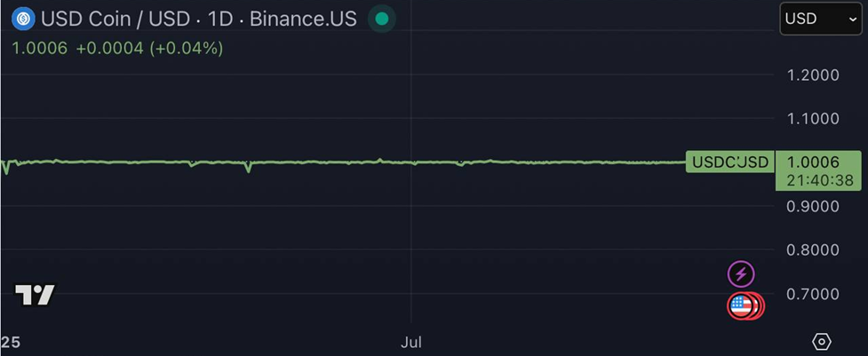The image size is (868, 356).
Task: Click the 1.2000 price scale label
Action: 814,75
